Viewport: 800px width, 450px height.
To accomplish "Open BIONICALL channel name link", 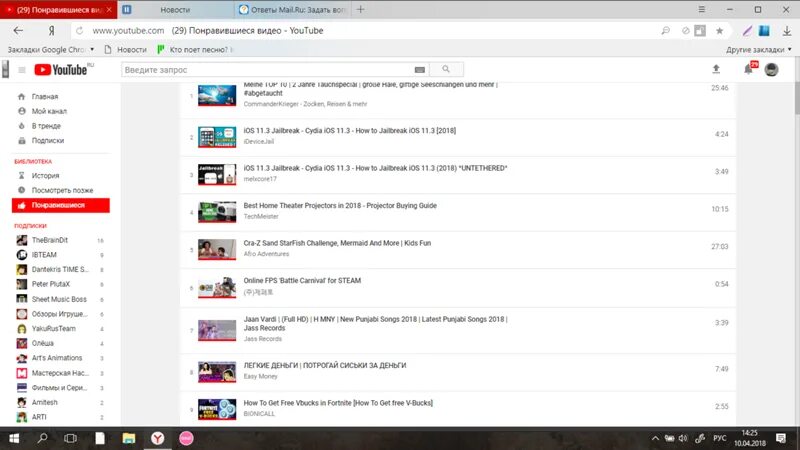I will point(259,414).
